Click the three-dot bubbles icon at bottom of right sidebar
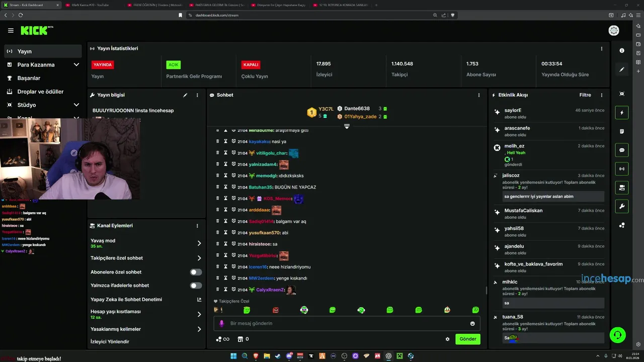 (622, 225)
